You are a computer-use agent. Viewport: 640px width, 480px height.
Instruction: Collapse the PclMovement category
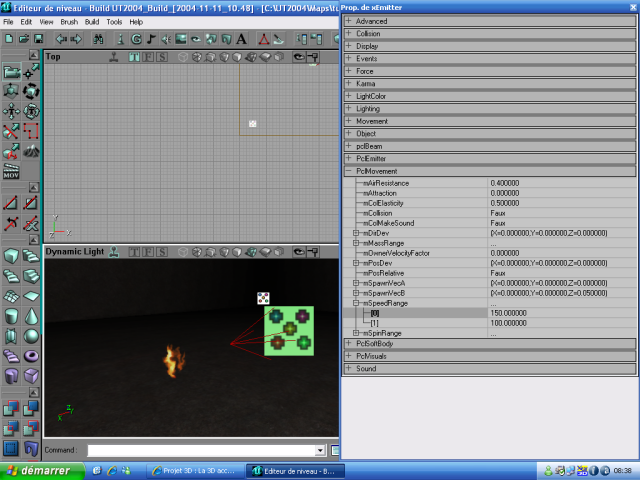349,171
